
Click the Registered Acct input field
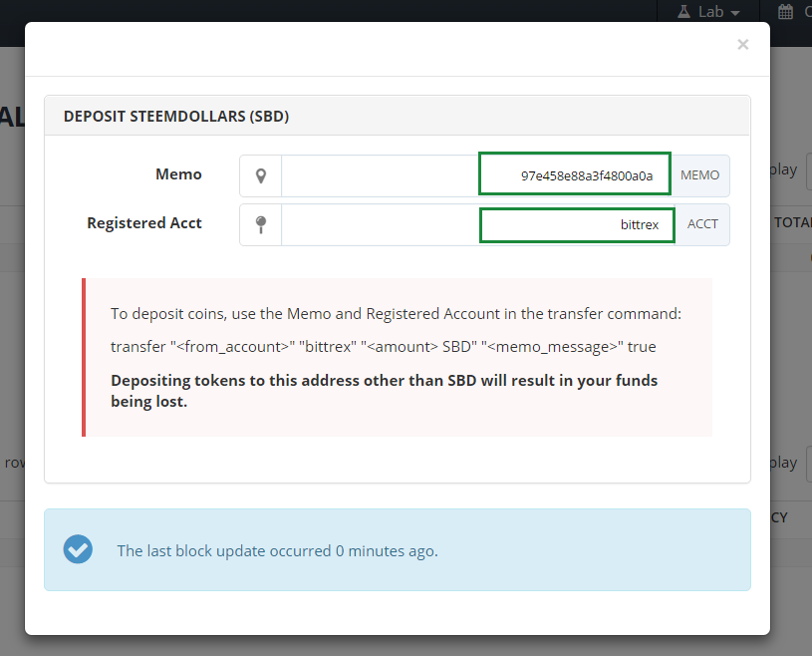pos(478,224)
